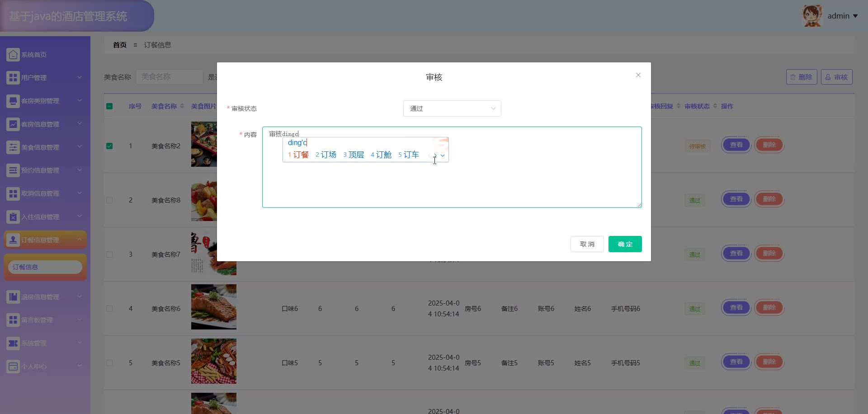
Task: Click the room info management chart icon
Action: [x=13, y=124]
